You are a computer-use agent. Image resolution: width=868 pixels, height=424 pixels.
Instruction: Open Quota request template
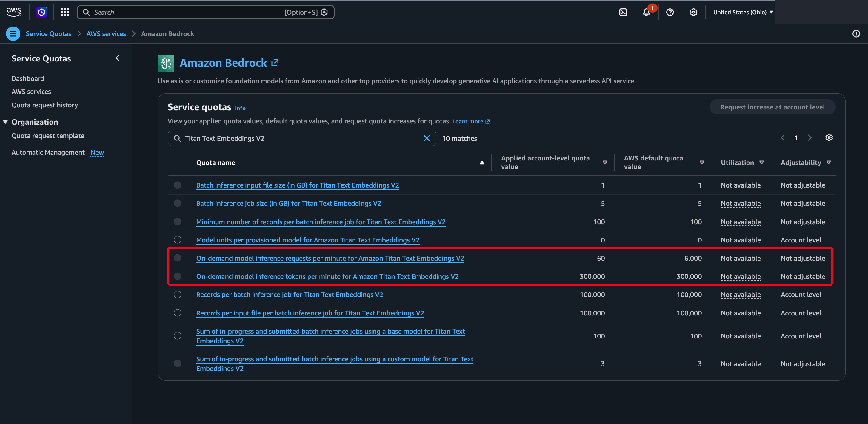point(48,136)
